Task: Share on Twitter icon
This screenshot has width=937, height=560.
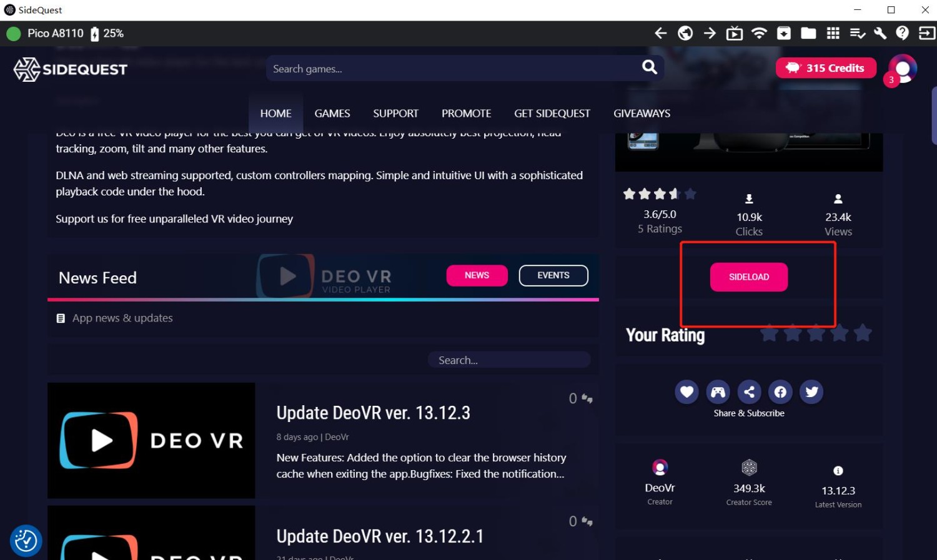Action: point(811,392)
